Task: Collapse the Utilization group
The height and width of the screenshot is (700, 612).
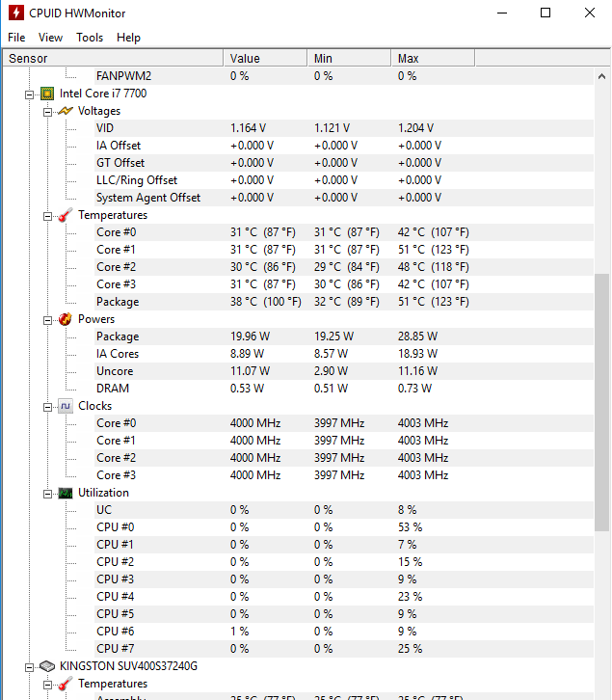Action: pos(47,494)
